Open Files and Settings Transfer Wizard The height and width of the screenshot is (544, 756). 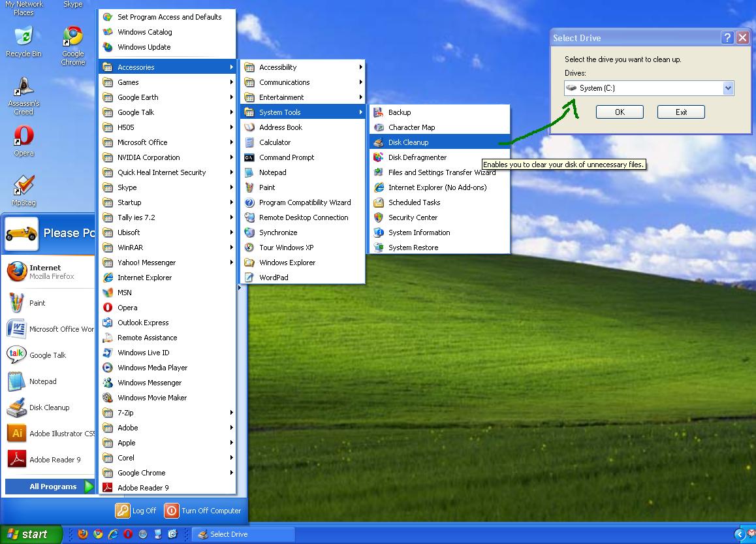tap(439, 172)
